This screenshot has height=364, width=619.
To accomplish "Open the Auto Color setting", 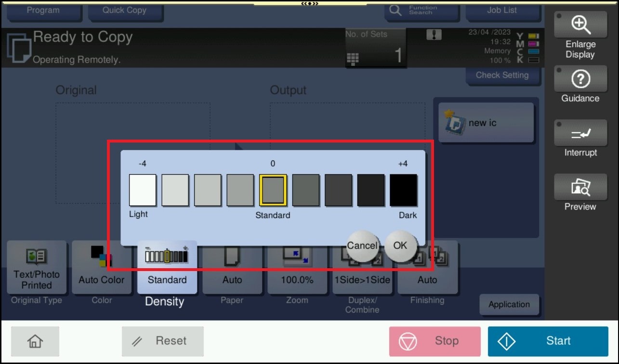I will (102, 268).
